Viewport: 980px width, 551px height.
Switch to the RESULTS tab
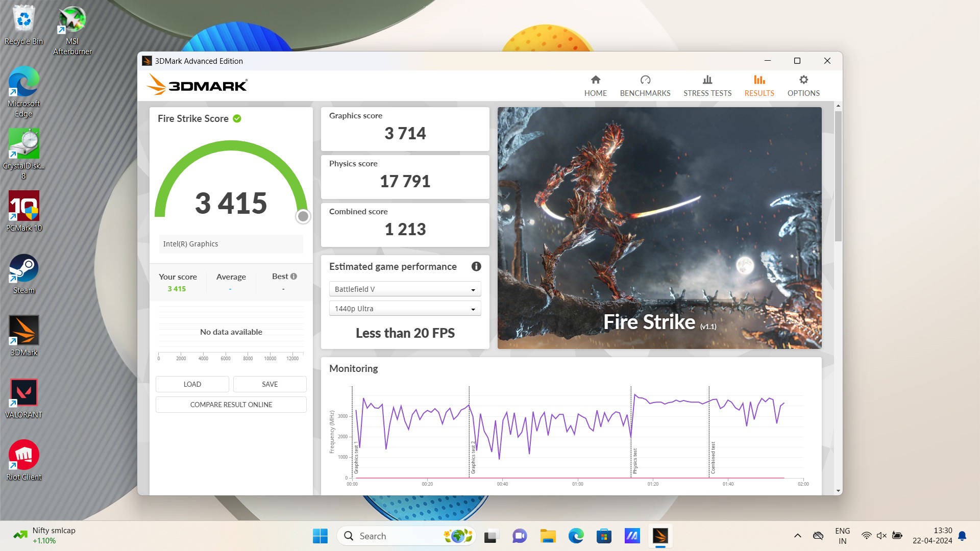click(759, 86)
